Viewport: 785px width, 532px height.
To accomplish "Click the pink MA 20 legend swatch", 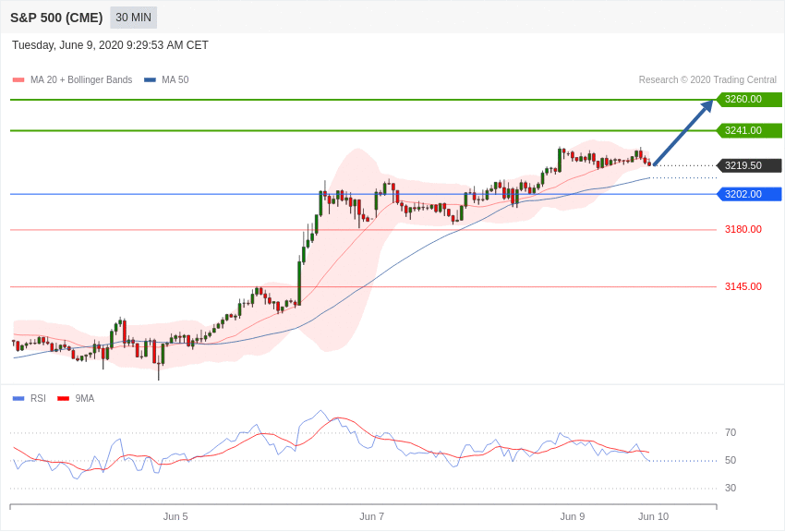I will pos(18,80).
